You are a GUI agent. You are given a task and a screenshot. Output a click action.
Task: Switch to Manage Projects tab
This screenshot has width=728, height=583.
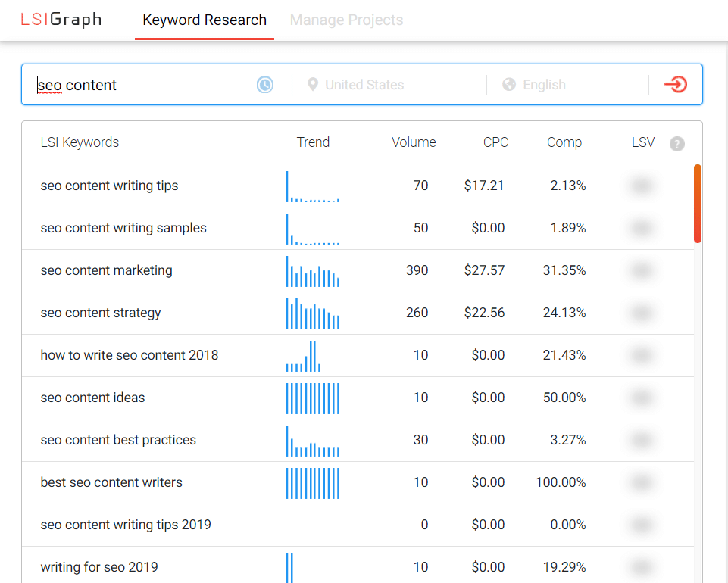pos(346,20)
